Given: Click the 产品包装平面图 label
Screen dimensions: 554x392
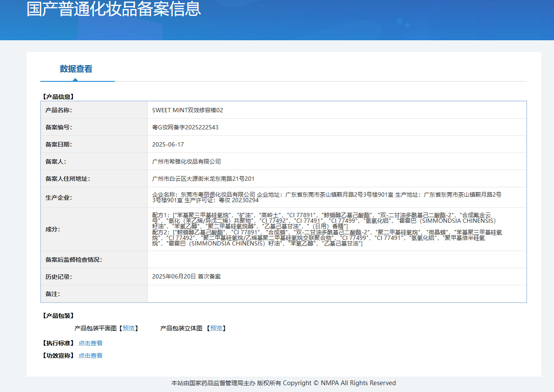Looking at the screenshot, I should [x=95, y=328].
